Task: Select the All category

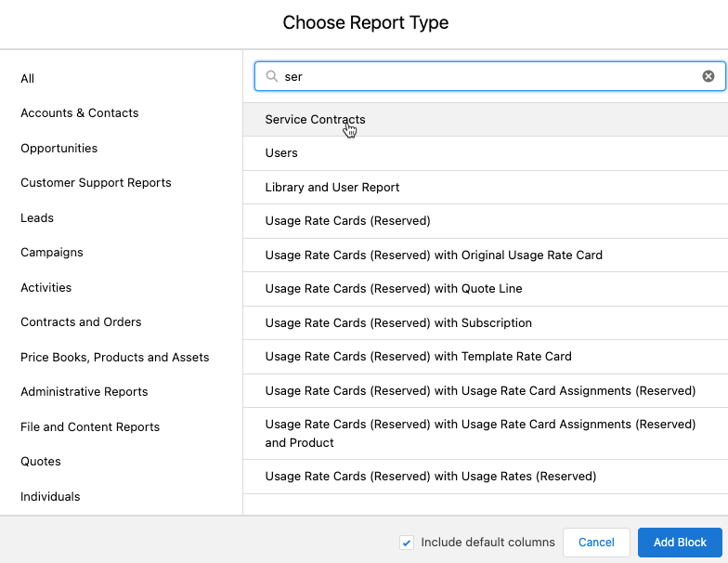Action: point(28,79)
